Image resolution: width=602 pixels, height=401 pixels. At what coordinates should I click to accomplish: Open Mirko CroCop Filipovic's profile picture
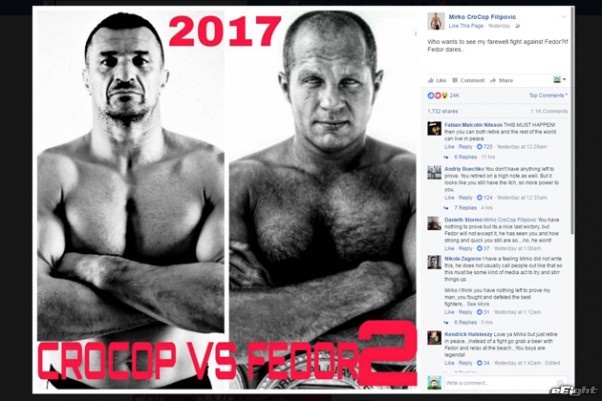436,21
